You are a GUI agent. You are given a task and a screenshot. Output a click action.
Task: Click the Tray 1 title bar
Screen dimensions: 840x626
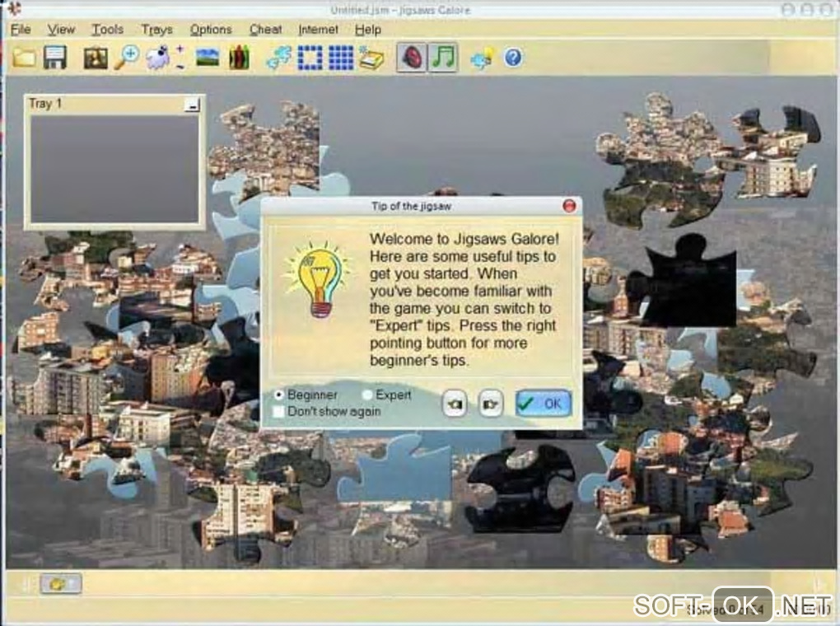point(106,104)
